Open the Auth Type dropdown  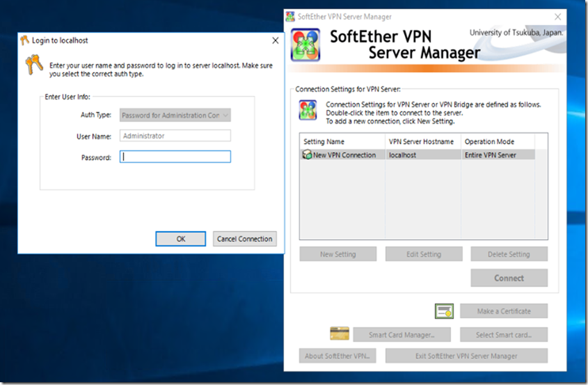(175, 116)
